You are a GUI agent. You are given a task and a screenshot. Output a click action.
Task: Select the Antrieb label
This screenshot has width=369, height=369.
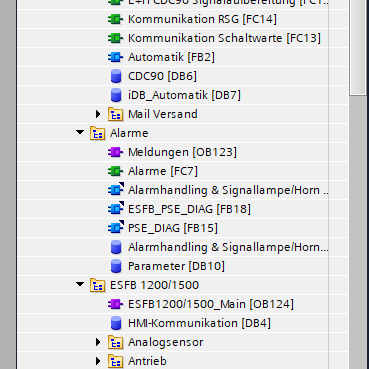pos(147,361)
